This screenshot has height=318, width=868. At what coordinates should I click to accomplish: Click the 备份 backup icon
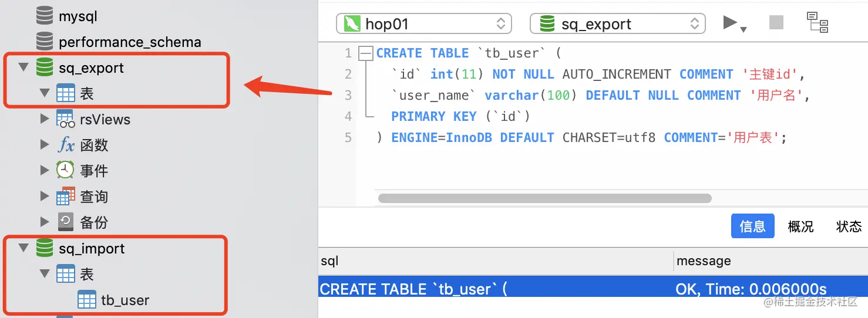point(66,222)
